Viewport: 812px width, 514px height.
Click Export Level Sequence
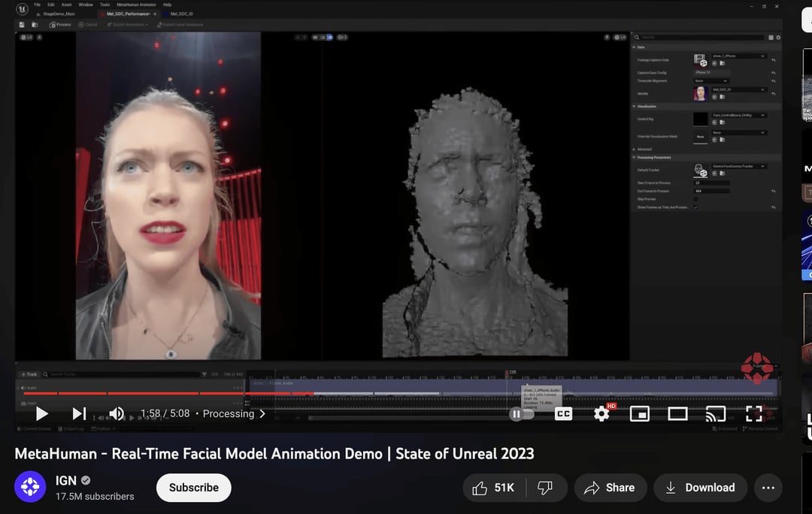click(x=180, y=24)
